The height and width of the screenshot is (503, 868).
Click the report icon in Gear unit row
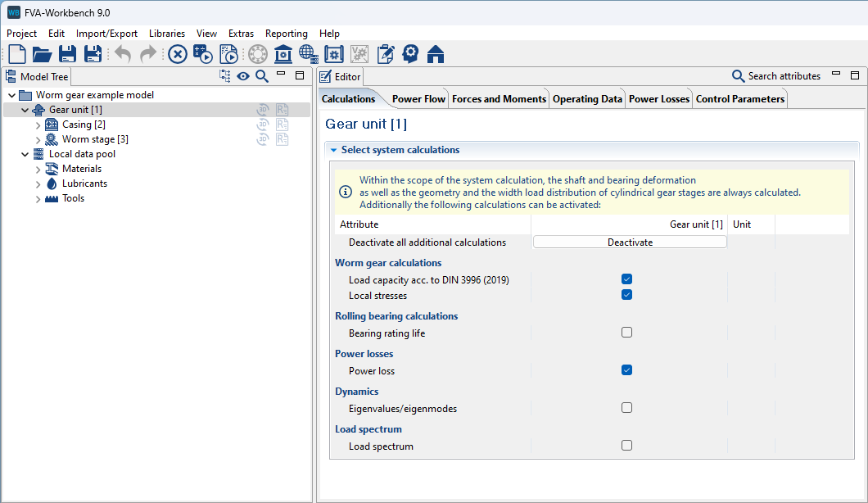[x=283, y=110]
